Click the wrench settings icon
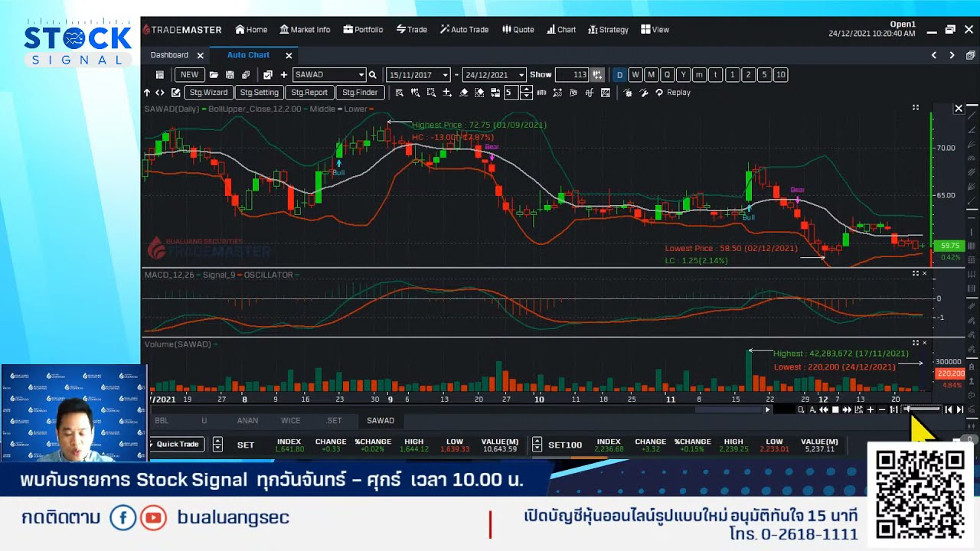This screenshot has height=551, width=980. pos(644,93)
